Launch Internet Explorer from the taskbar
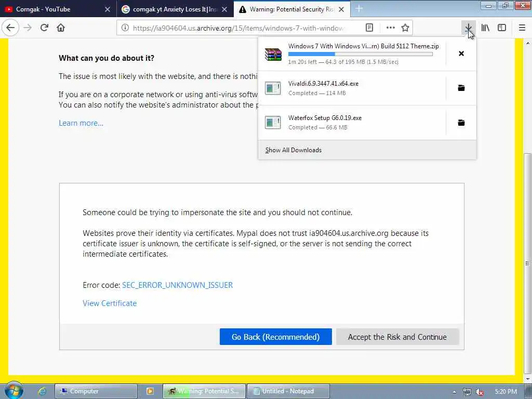Viewport: 532px width, 399px height. coord(42,391)
